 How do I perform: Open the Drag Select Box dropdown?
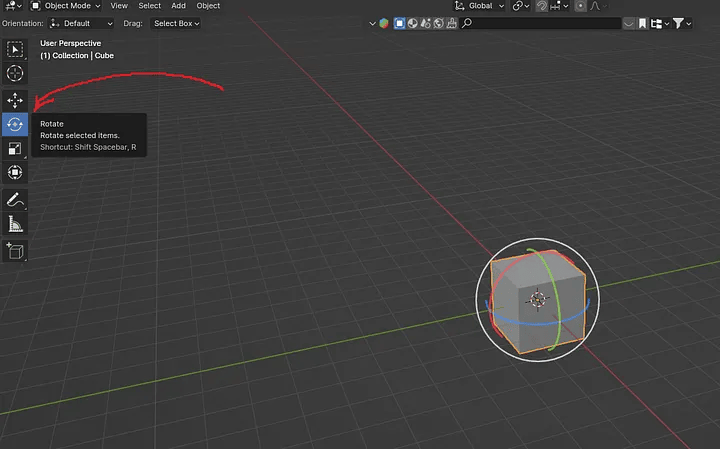click(177, 23)
